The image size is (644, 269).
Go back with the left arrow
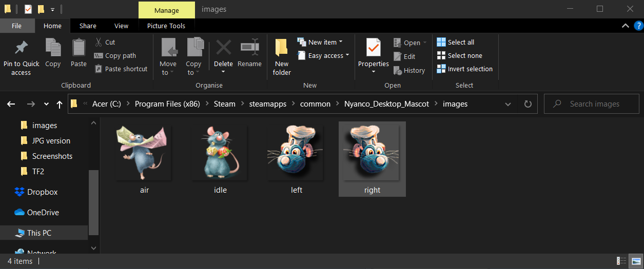11,104
